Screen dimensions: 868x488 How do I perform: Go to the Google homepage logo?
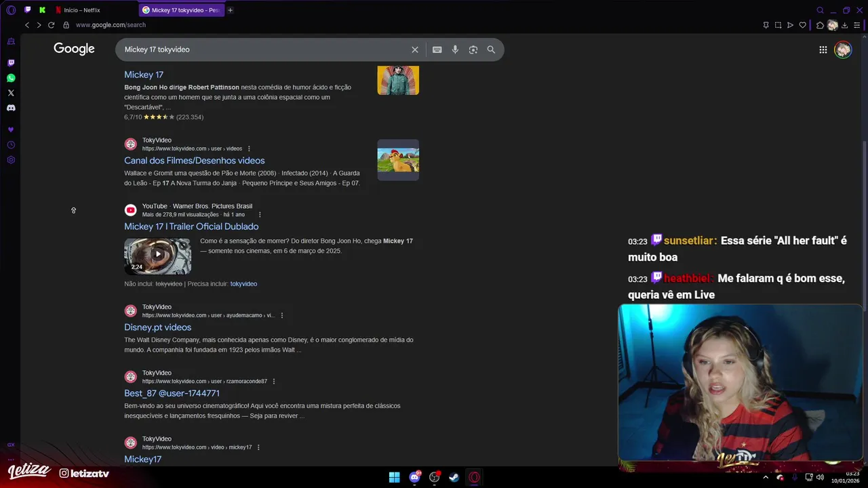click(74, 49)
